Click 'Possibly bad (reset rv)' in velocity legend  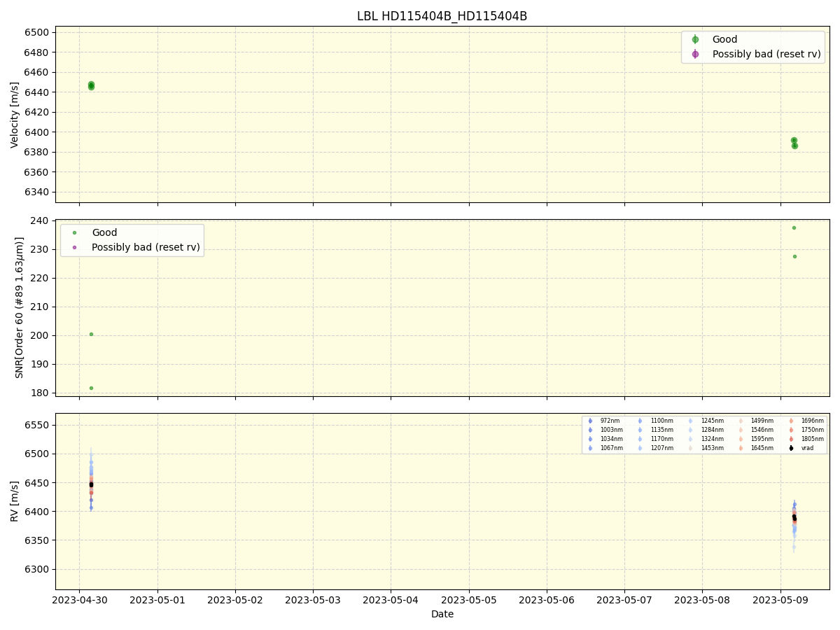click(x=766, y=54)
